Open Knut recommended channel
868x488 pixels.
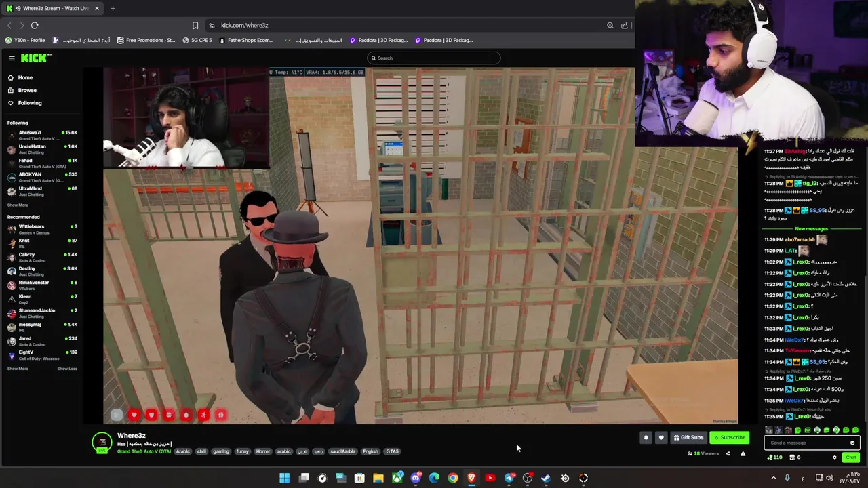[42, 243]
